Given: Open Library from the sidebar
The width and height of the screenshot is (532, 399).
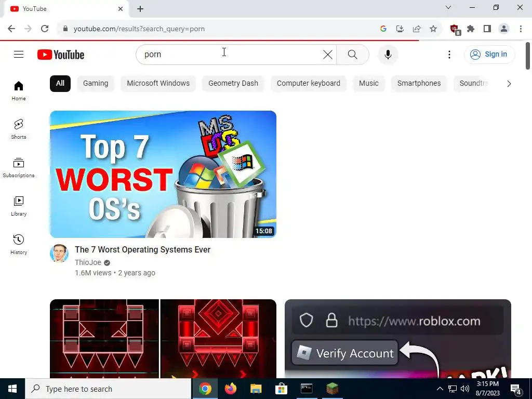Looking at the screenshot, I should tap(19, 206).
